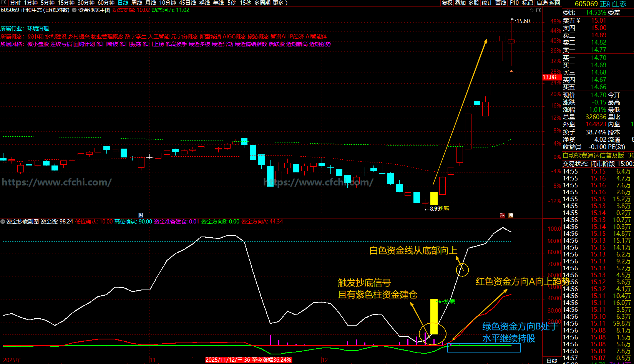634x364 pixels.
Task: Click the 榜 marker icon near chart bottom
Action: pyautogui.click(x=511, y=215)
